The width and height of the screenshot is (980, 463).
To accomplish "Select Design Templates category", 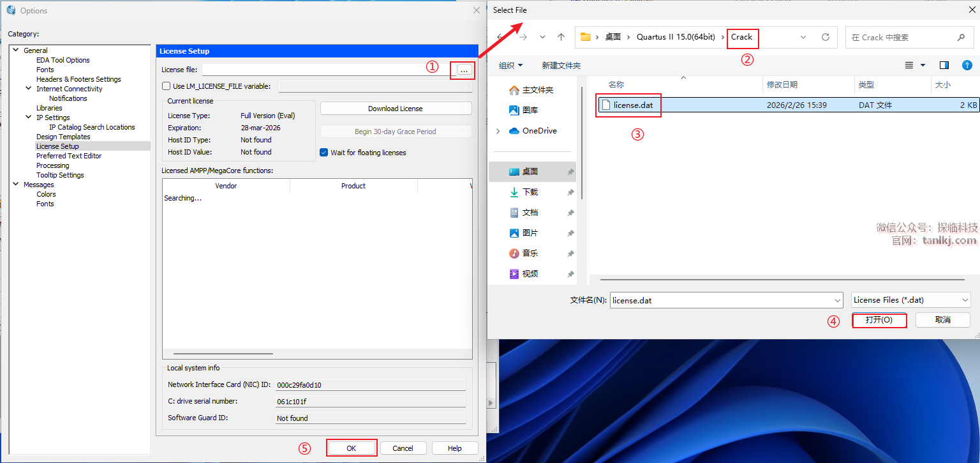I will (x=63, y=137).
